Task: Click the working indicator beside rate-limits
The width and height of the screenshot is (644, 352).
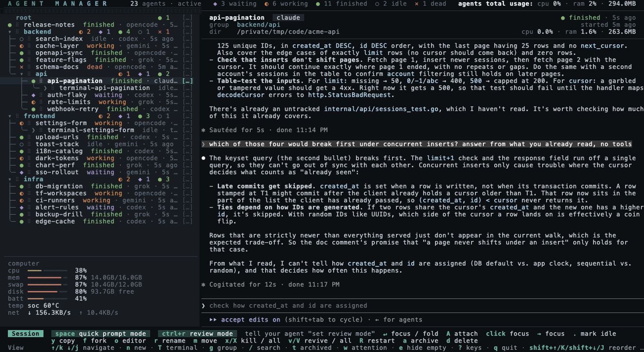Action: click(33, 102)
